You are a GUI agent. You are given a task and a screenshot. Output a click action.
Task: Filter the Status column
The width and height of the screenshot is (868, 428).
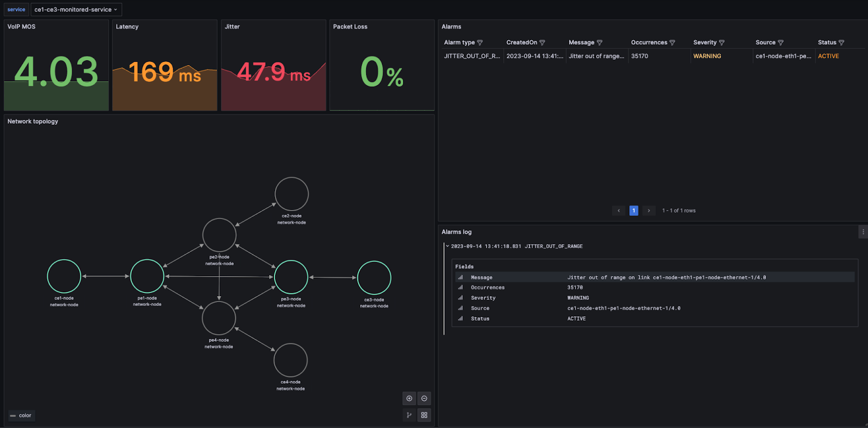click(x=841, y=42)
